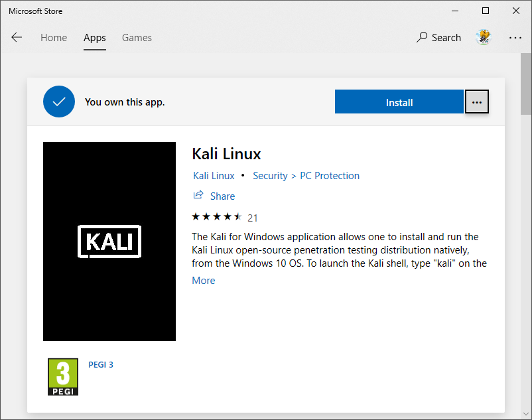532x420 pixels.
Task: Open the user profile avatar
Action: (483, 37)
